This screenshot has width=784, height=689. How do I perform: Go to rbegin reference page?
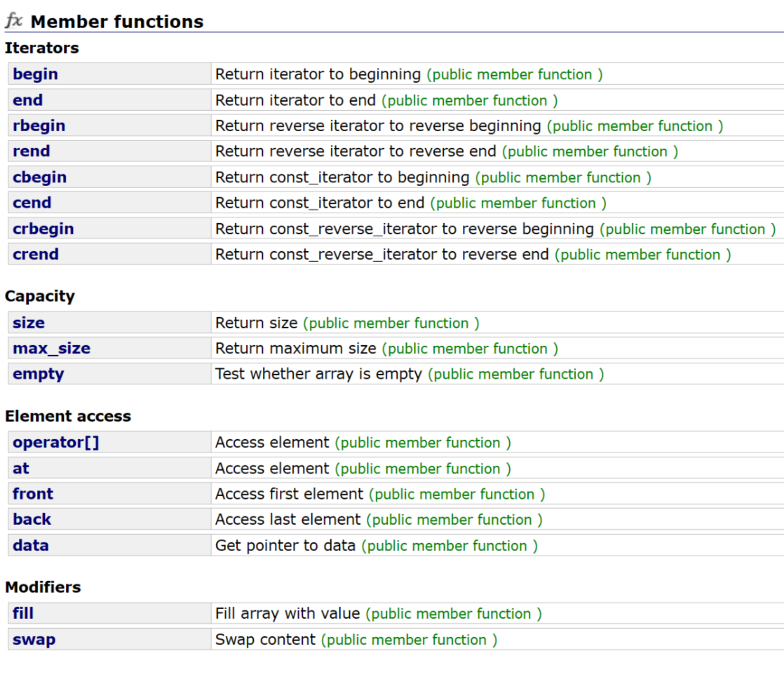(39, 126)
